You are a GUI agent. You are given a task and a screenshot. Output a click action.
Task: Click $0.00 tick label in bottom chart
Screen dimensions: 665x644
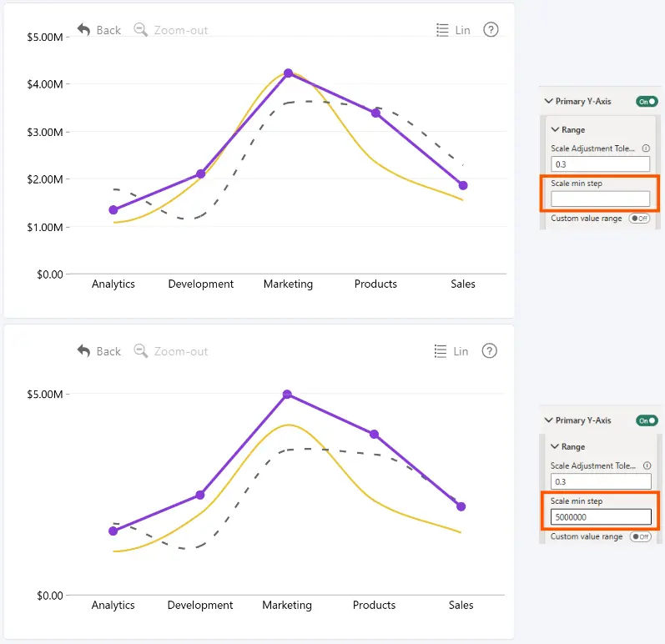[x=50, y=596]
